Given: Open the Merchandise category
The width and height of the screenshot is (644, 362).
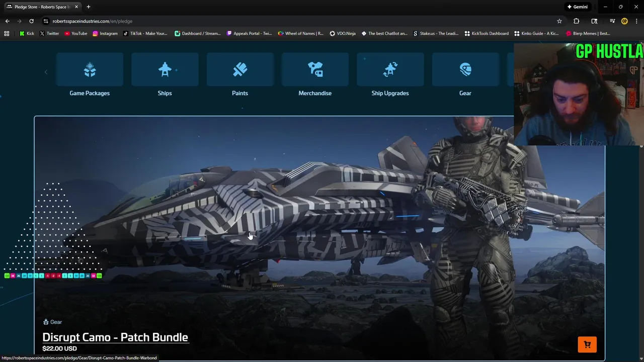Looking at the screenshot, I should click(315, 75).
